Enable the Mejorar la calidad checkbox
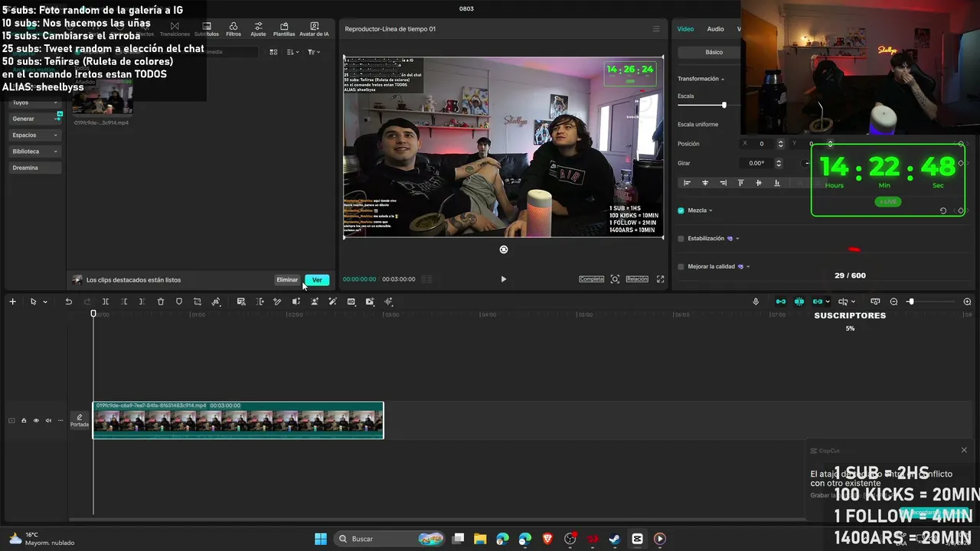The image size is (980, 551). tap(681, 266)
